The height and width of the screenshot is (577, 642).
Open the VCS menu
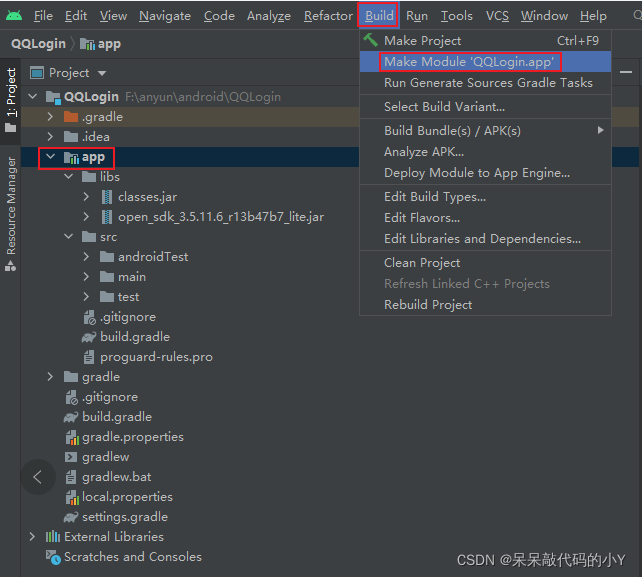(497, 16)
